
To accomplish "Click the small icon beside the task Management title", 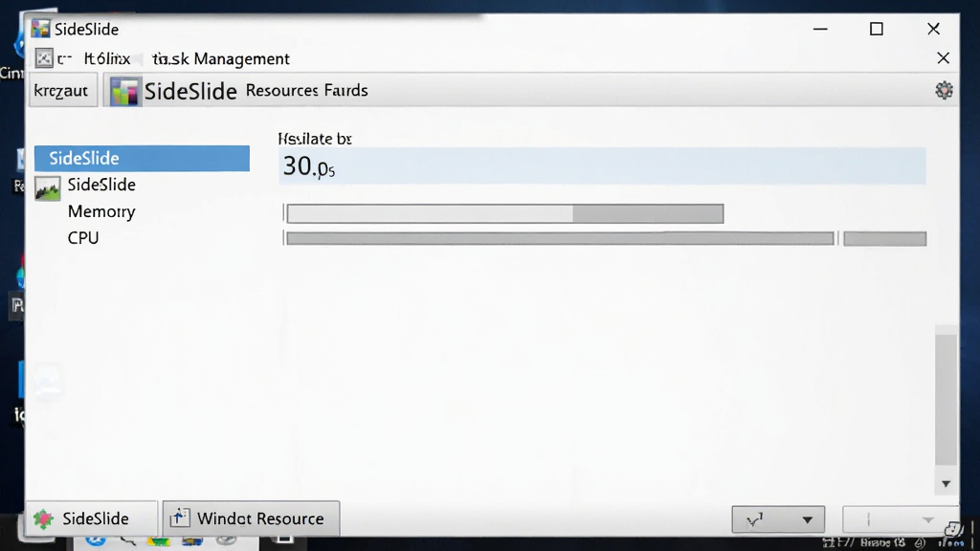I will [x=44, y=58].
